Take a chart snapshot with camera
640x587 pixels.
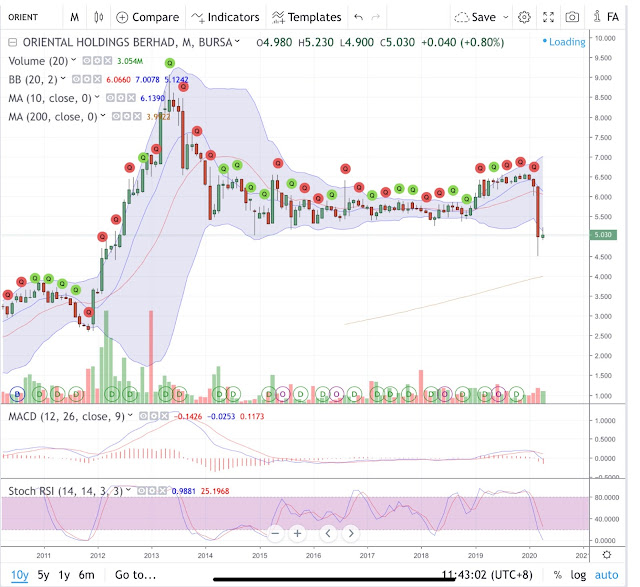[572, 17]
